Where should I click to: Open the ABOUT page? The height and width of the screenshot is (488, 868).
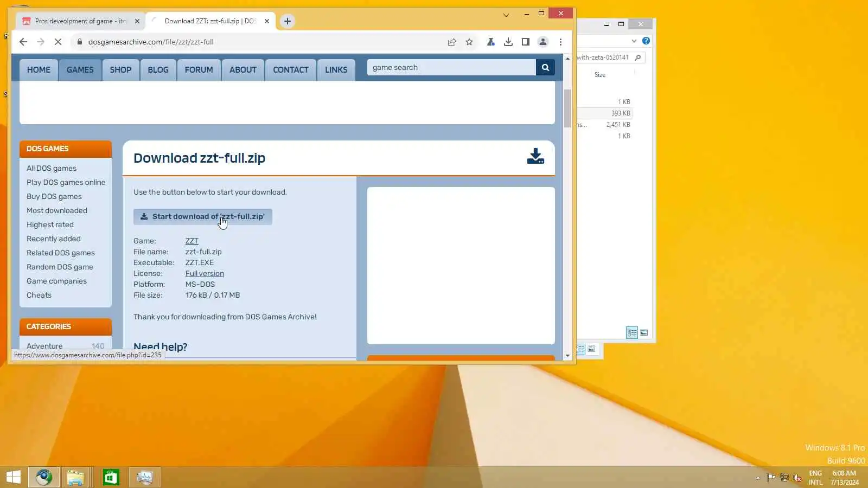pos(243,70)
